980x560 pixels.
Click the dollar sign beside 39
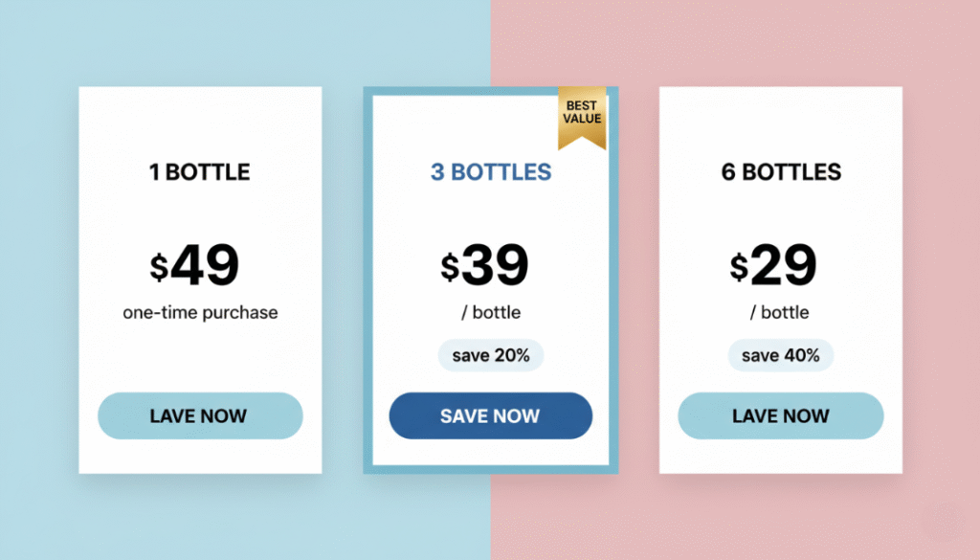point(450,267)
